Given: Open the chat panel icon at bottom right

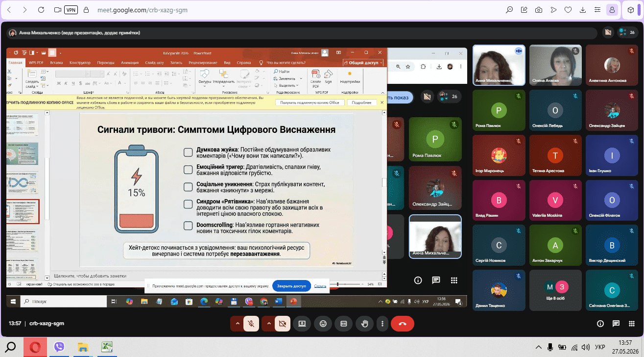Looking at the screenshot, I should pyautogui.click(x=617, y=324).
